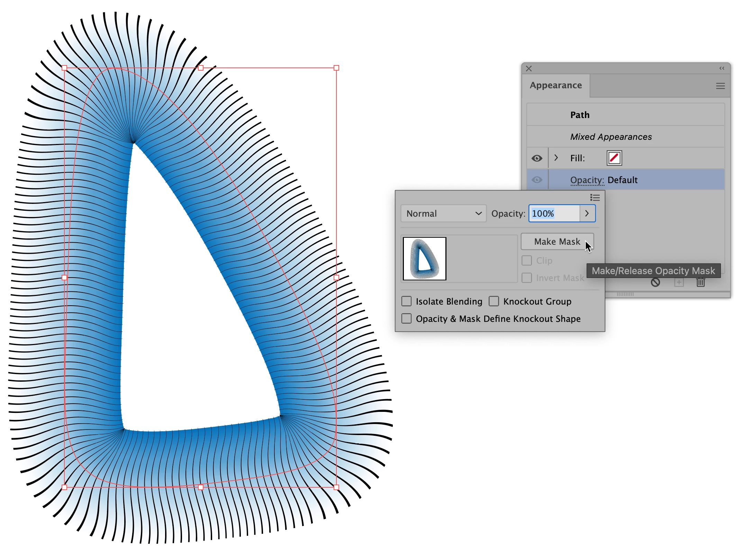This screenshot has height=560, width=751.
Task: Open the Normal blending mode dropdown
Action: pos(443,214)
